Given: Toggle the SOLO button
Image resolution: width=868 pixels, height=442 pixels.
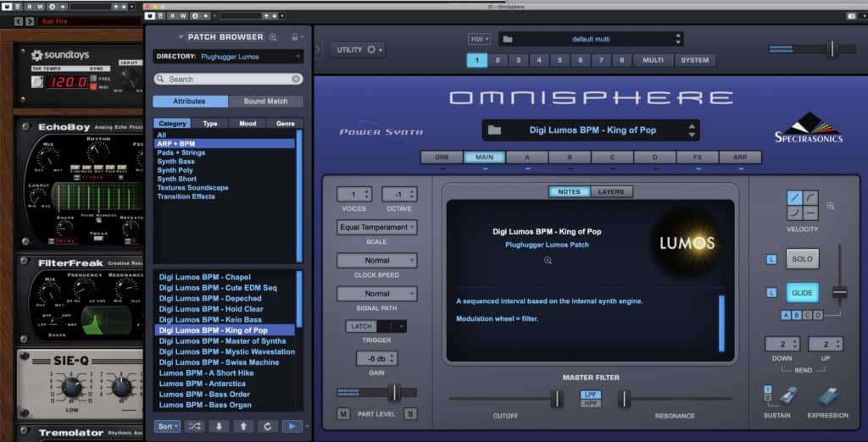Looking at the screenshot, I should 802,259.
